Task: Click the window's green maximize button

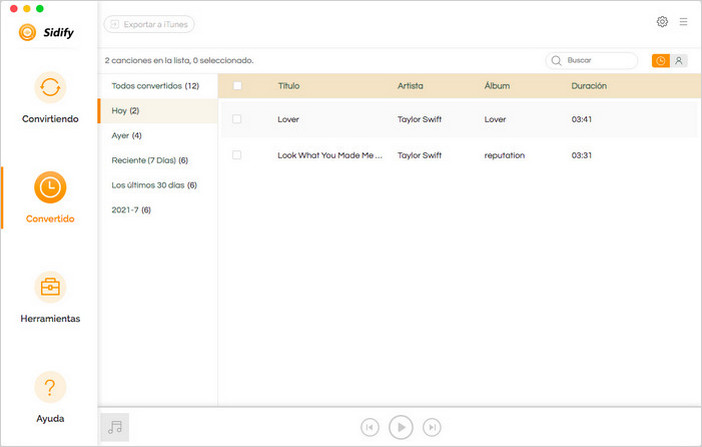Action: coord(40,9)
